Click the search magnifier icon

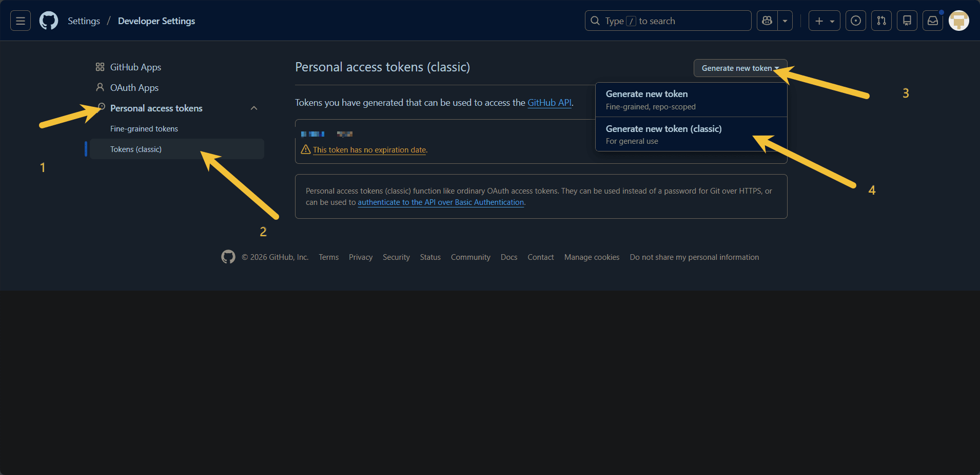595,21
